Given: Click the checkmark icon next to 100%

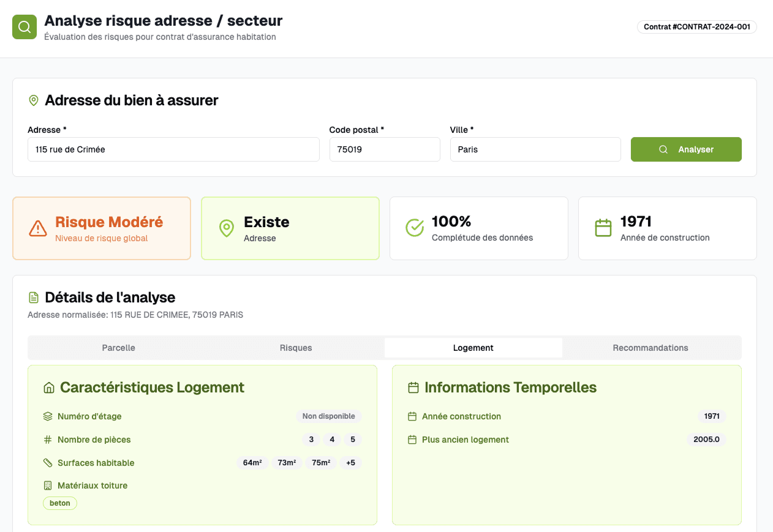Looking at the screenshot, I should point(415,228).
